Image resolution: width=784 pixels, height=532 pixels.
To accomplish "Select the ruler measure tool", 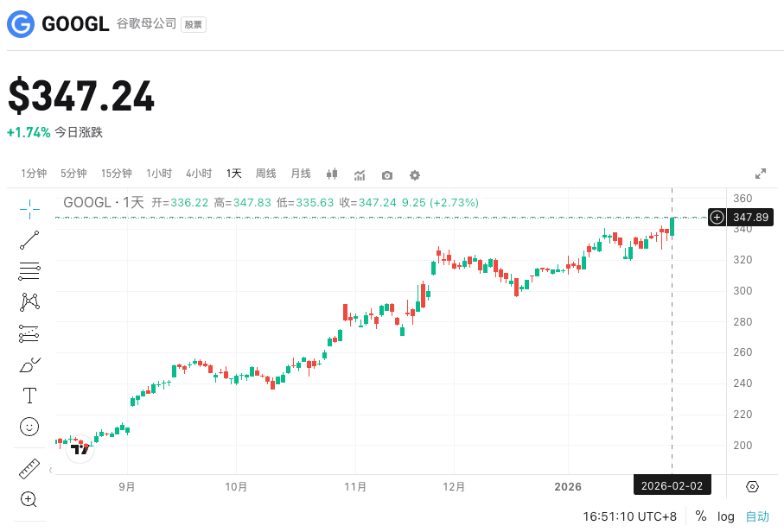I will point(29,469).
